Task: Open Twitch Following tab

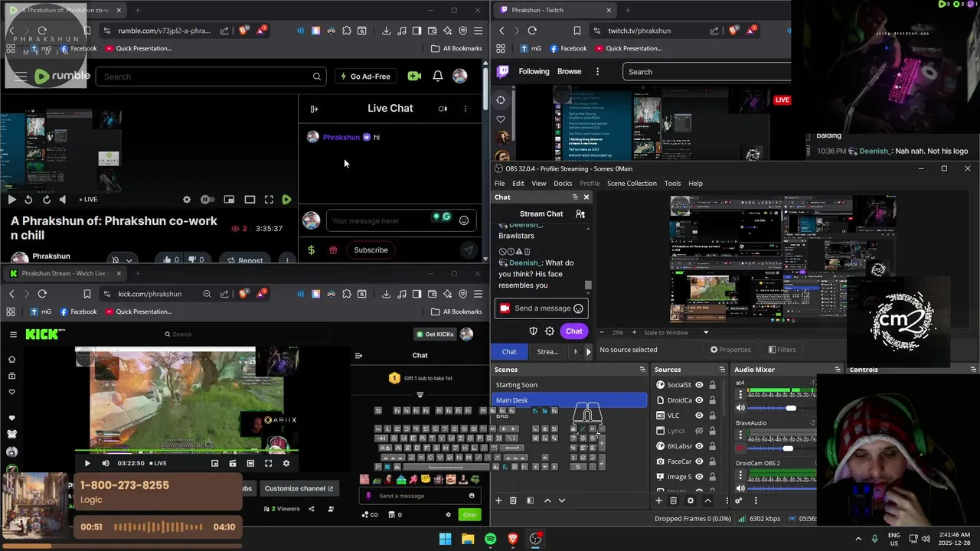Action: click(534, 72)
